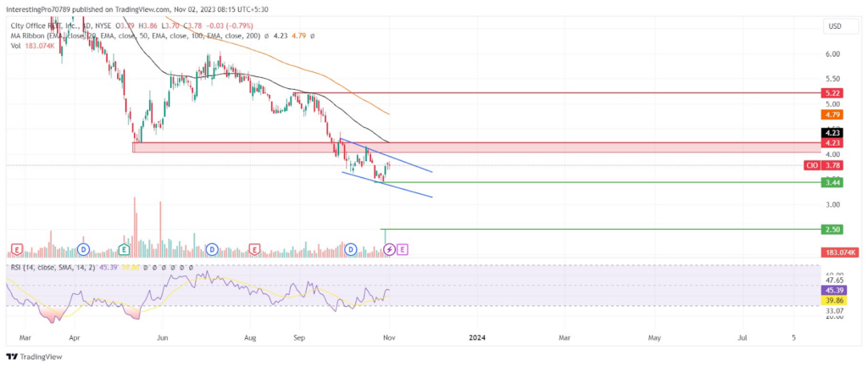
Task: Click the Nov label on time axis
Action: (x=390, y=336)
